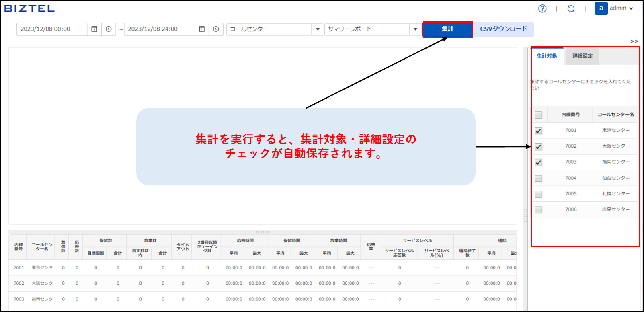Open the admin account dropdown menu
The image size is (644, 312).
coord(621,8)
